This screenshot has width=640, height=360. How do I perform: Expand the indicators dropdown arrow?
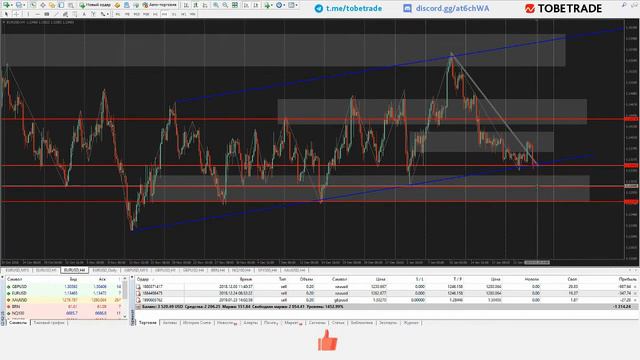(272, 5)
